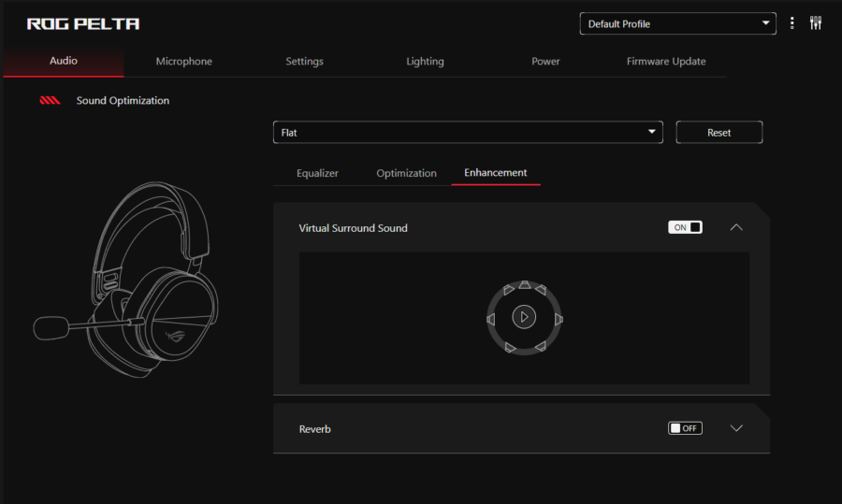Switch to the Equalizer sub-tab
The image size is (842, 504).
click(317, 173)
